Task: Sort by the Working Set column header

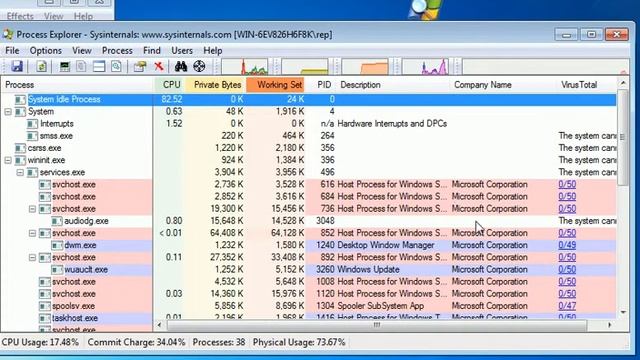Action: (x=276, y=85)
